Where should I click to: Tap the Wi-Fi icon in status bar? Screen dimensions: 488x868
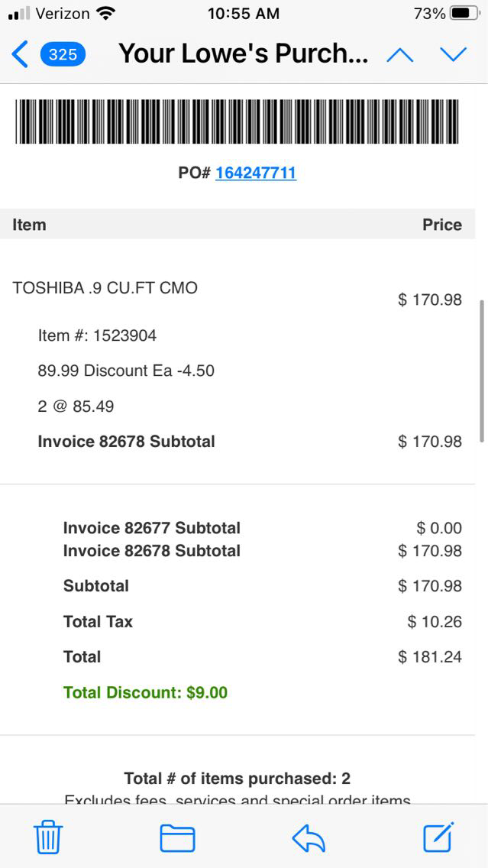[x=106, y=14]
